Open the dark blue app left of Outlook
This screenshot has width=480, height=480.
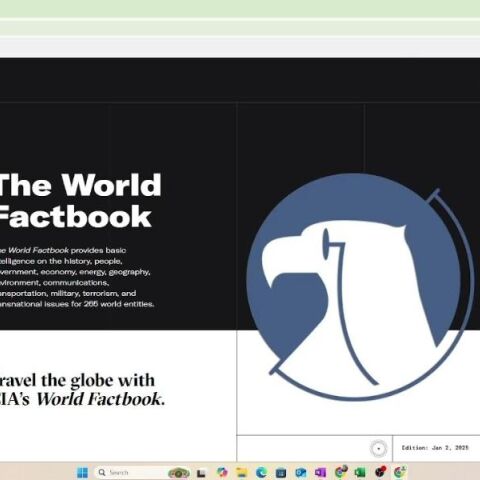coord(281,473)
